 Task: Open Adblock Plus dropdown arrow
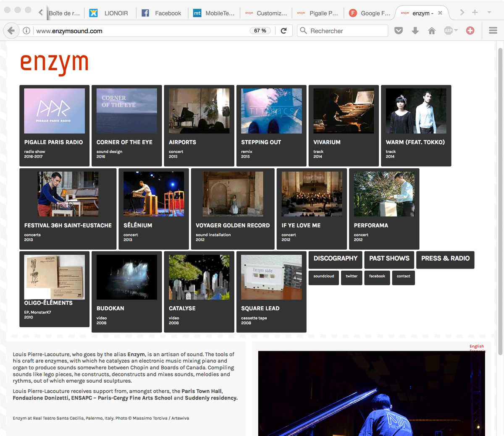point(456,30)
